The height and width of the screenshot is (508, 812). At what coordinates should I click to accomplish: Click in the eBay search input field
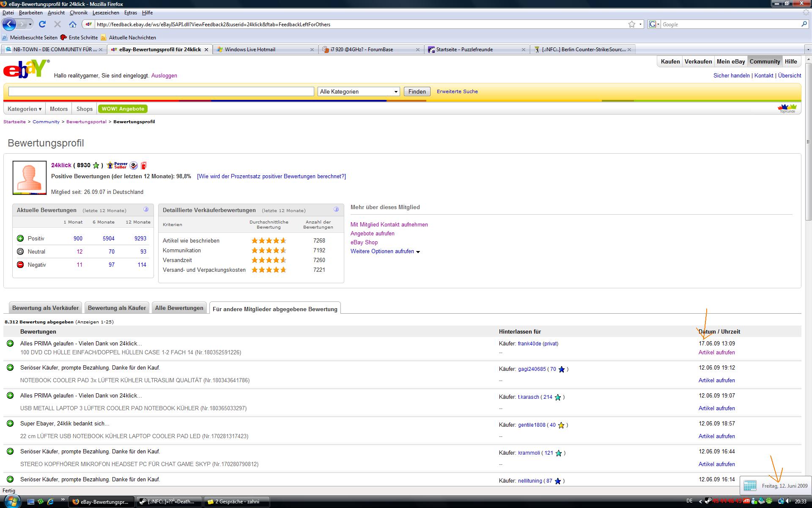click(161, 91)
